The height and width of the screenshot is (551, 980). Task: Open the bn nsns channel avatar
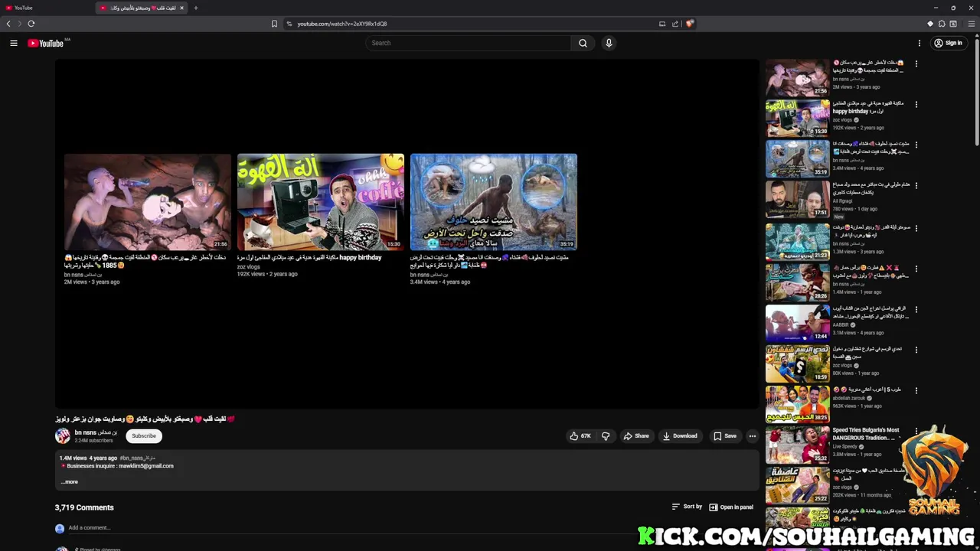(63, 436)
